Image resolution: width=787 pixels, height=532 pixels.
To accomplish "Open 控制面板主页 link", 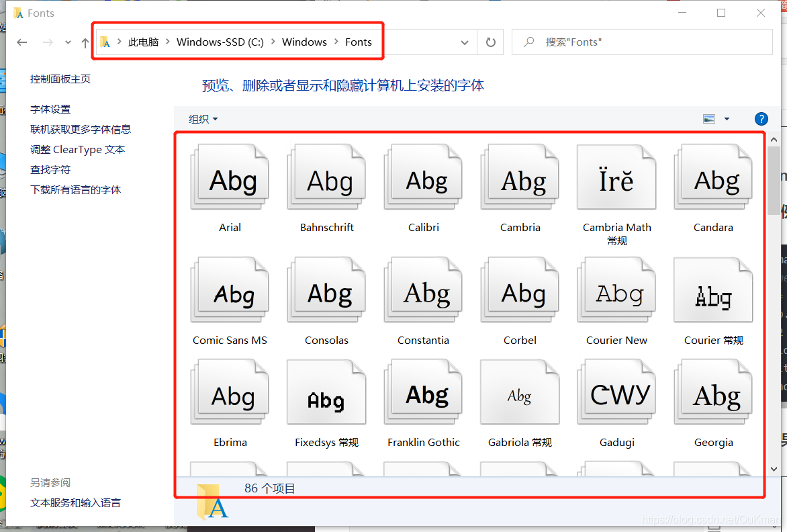I will pyautogui.click(x=60, y=79).
